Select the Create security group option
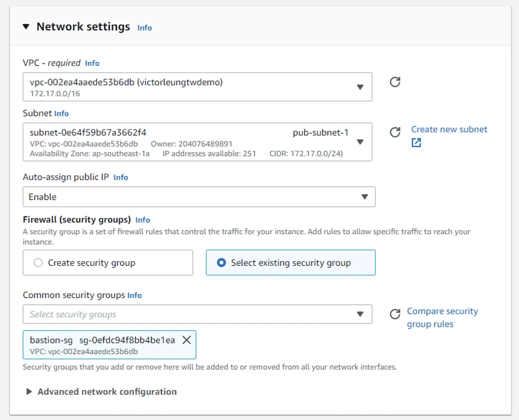The width and height of the screenshot is (519, 420). coord(38,262)
